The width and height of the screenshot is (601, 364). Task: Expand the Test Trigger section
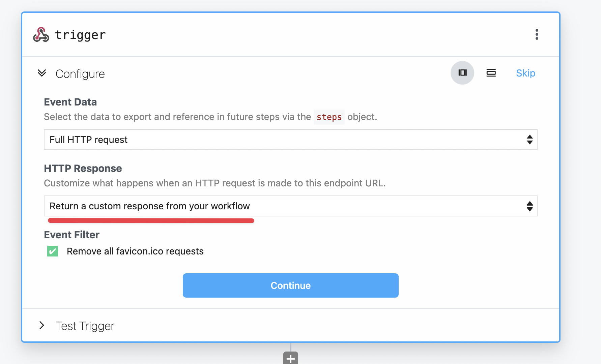85,326
